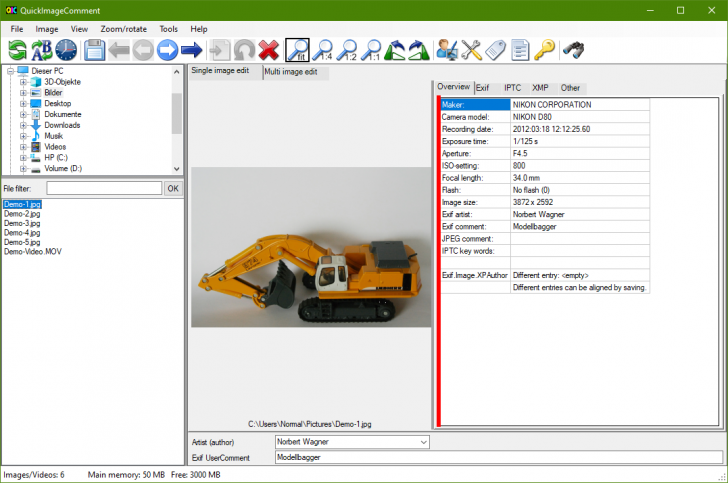
Task: Select zoom fit magnifier icon
Action: pyautogui.click(x=297, y=50)
